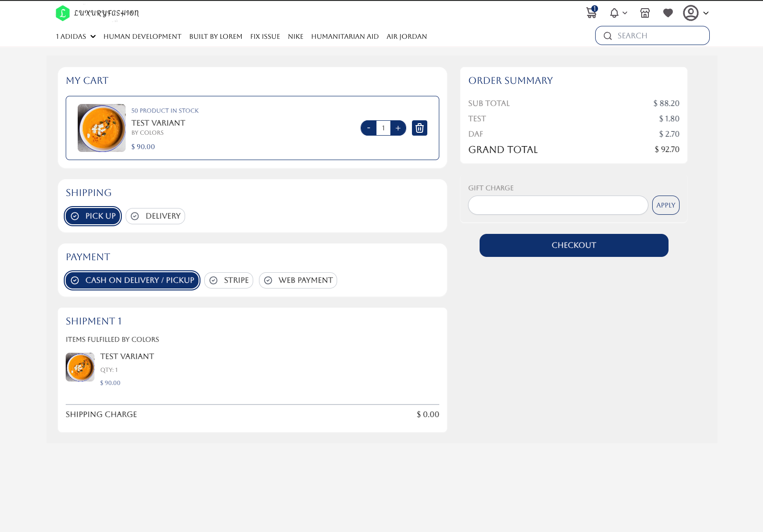Delete Test Variant with trash icon

pos(420,128)
